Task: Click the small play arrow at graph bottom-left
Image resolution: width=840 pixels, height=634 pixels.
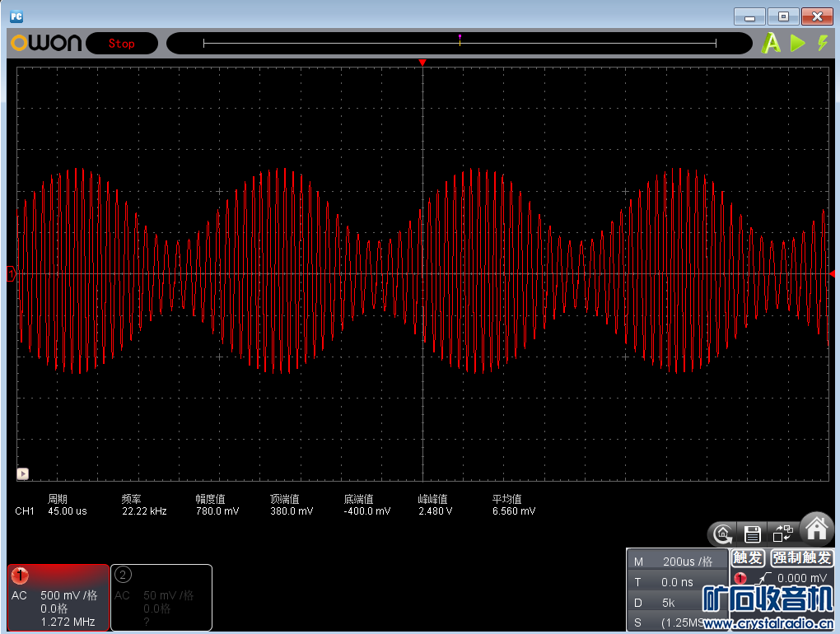Action: (23, 473)
